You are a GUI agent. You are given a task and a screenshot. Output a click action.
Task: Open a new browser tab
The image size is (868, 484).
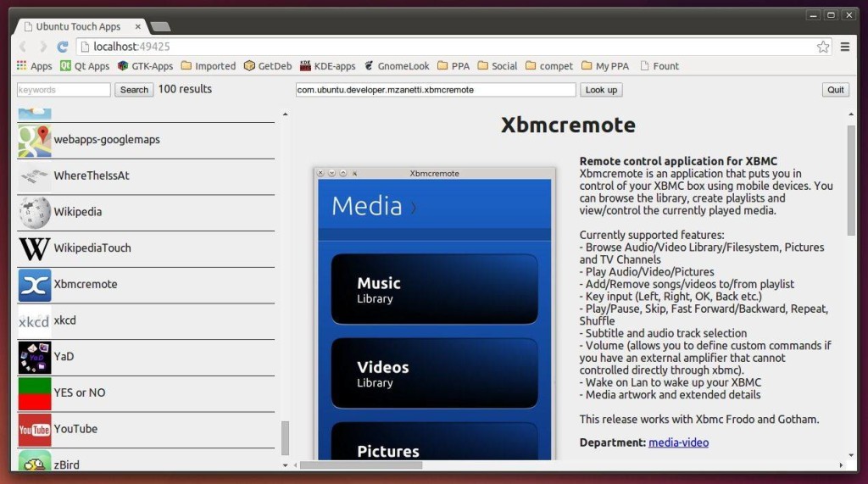(x=160, y=26)
